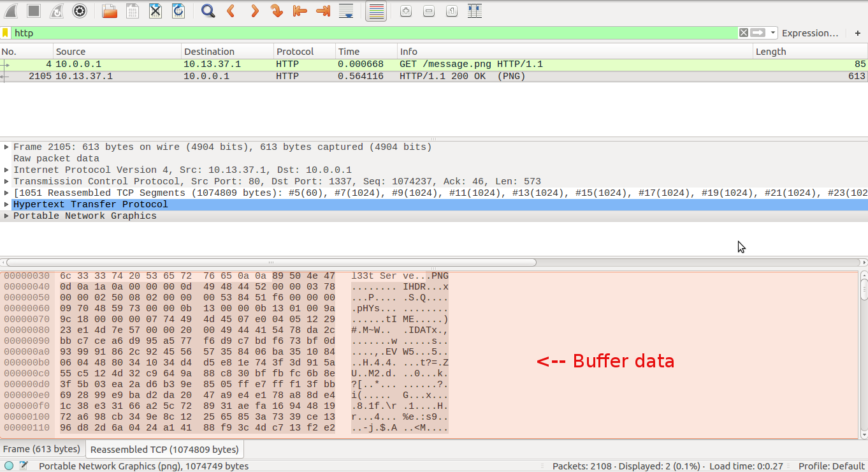Toggle packet list colorization
This screenshot has width=868, height=472.
pyautogui.click(x=376, y=11)
